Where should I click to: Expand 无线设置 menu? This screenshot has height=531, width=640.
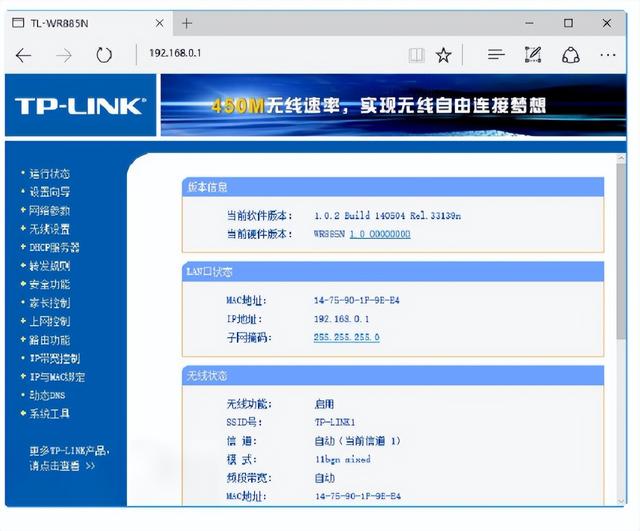tap(49, 229)
